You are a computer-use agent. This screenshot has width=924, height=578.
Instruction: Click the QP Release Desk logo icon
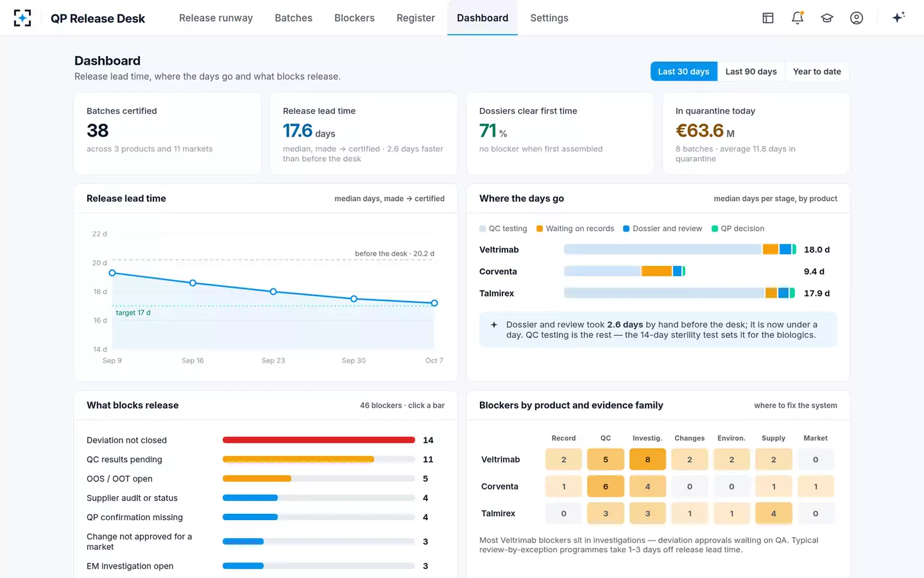coord(22,18)
